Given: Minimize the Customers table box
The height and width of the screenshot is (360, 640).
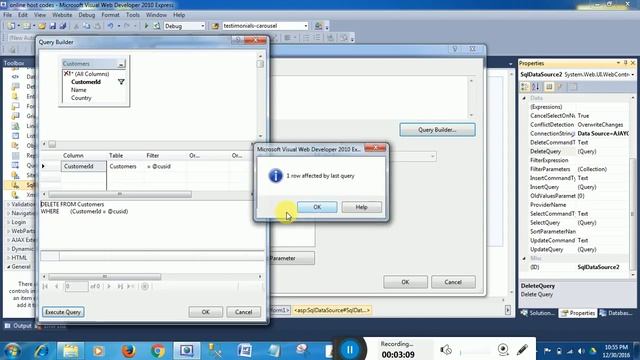Looking at the screenshot, I should pos(121,64).
